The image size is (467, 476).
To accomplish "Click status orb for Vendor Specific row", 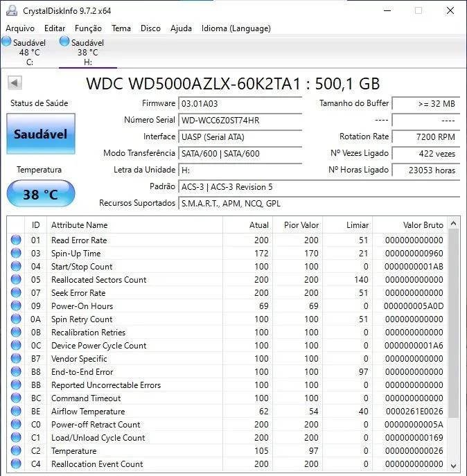I will click(x=16, y=358).
